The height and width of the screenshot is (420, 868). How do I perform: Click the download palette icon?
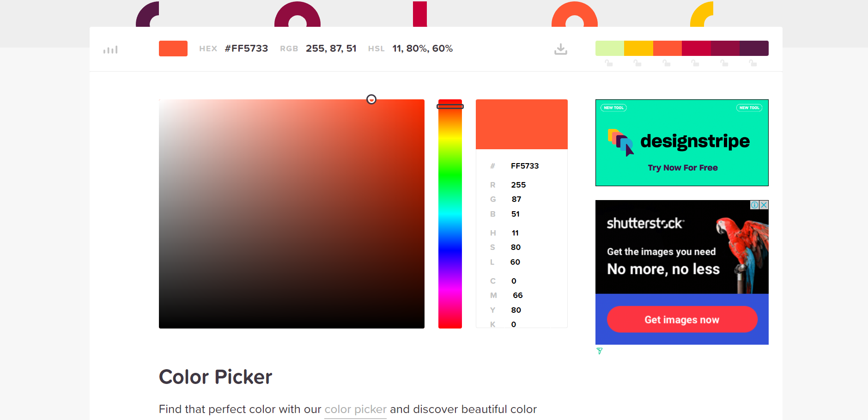[x=560, y=49]
